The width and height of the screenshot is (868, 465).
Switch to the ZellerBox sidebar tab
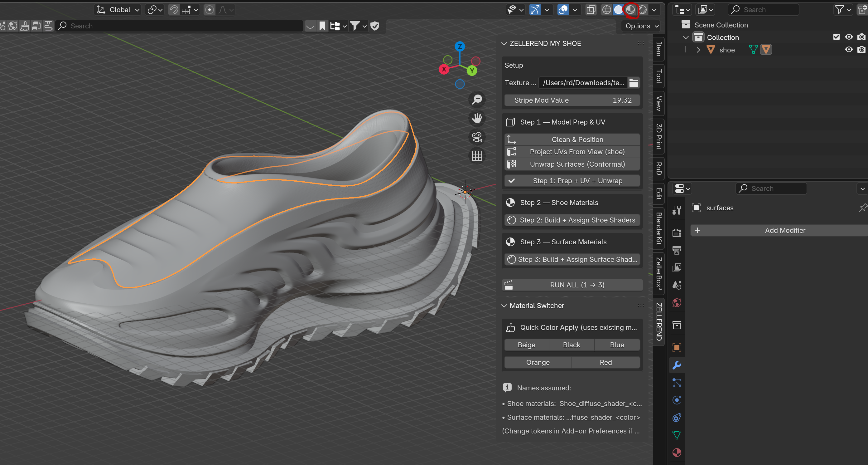[x=659, y=273]
